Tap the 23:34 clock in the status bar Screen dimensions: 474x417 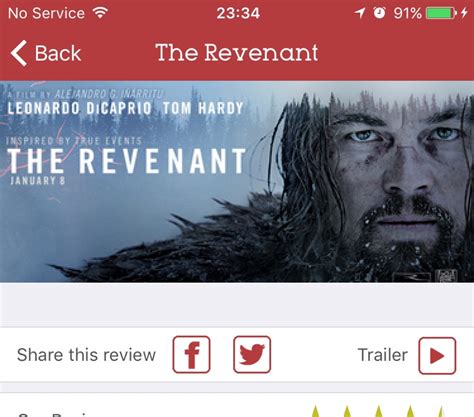point(238,13)
